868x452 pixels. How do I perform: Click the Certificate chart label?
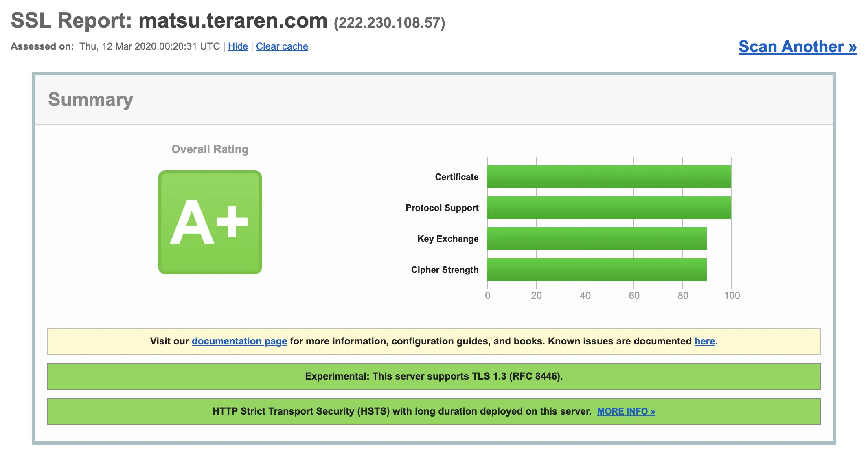coord(456,177)
